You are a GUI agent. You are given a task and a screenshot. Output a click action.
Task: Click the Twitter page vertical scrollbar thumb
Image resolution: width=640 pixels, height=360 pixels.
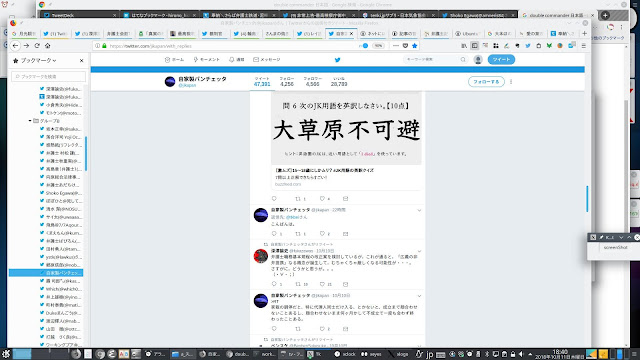pos(587,199)
